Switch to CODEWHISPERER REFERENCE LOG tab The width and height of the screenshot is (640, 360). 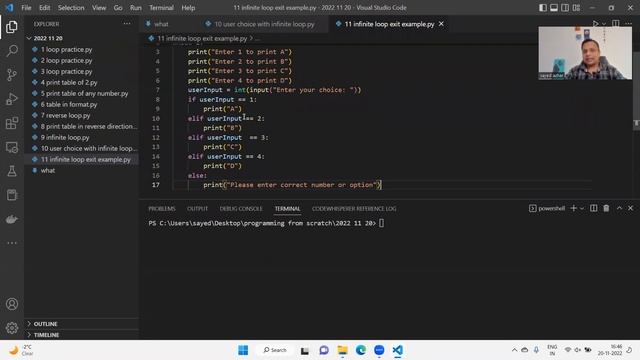[354, 209]
